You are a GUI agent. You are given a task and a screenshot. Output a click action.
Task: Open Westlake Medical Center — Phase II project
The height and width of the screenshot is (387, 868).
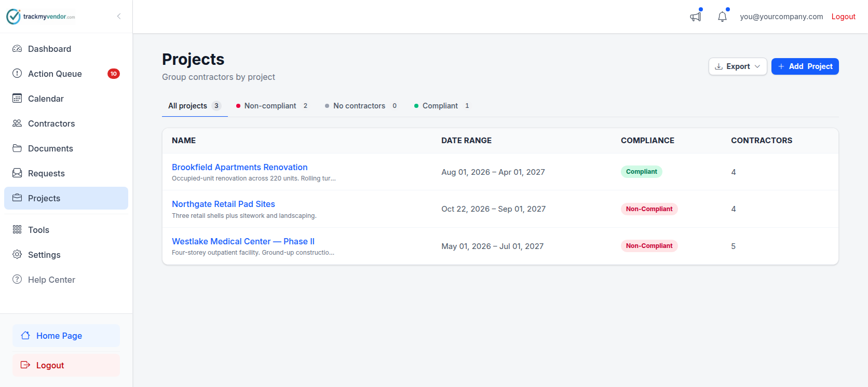(243, 241)
